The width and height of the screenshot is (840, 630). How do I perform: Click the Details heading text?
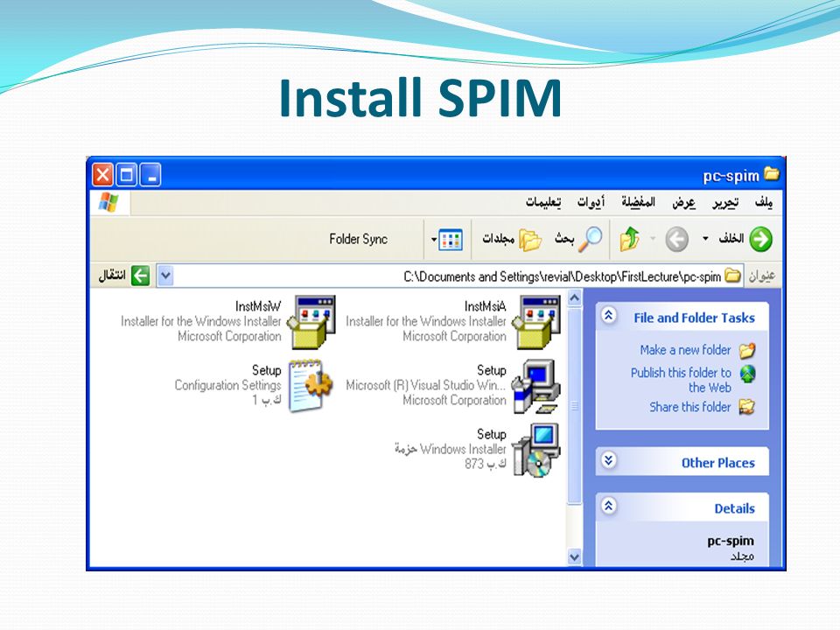[734, 508]
